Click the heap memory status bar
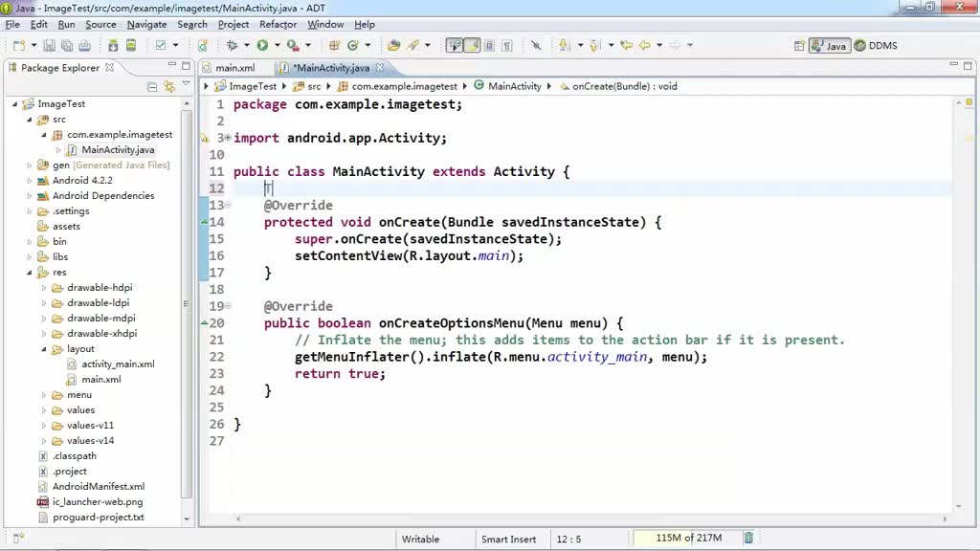 [x=687, y=538]
